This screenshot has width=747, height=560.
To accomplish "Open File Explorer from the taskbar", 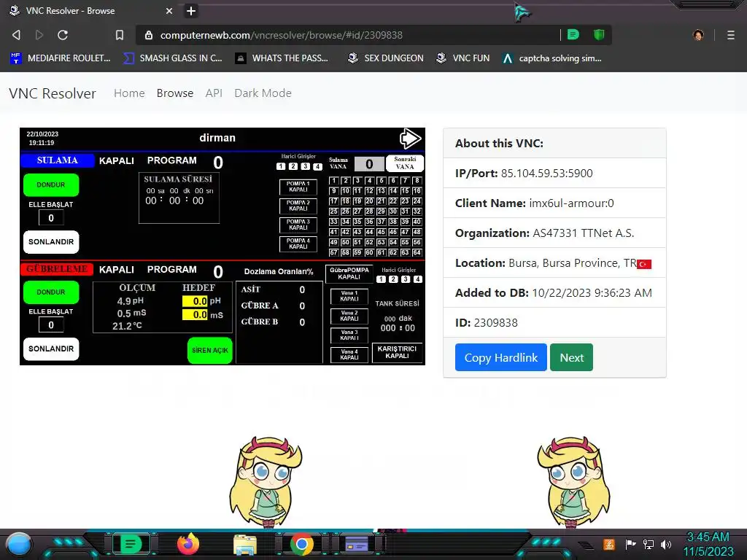I will click(245, 545).
